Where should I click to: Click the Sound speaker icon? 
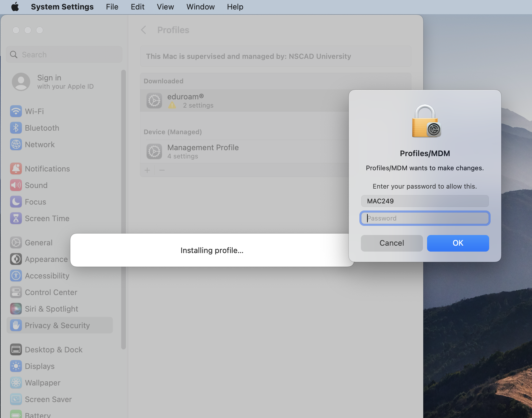[x=16, y=185]
